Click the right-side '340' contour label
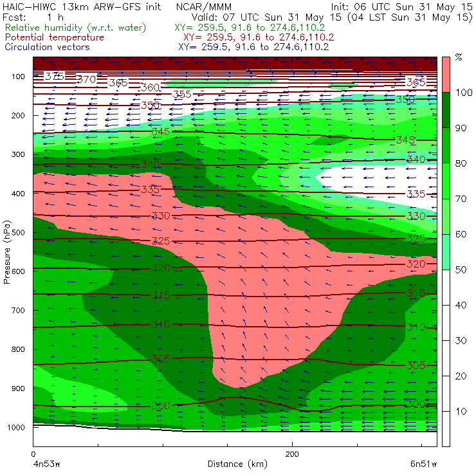 (416, 159)
